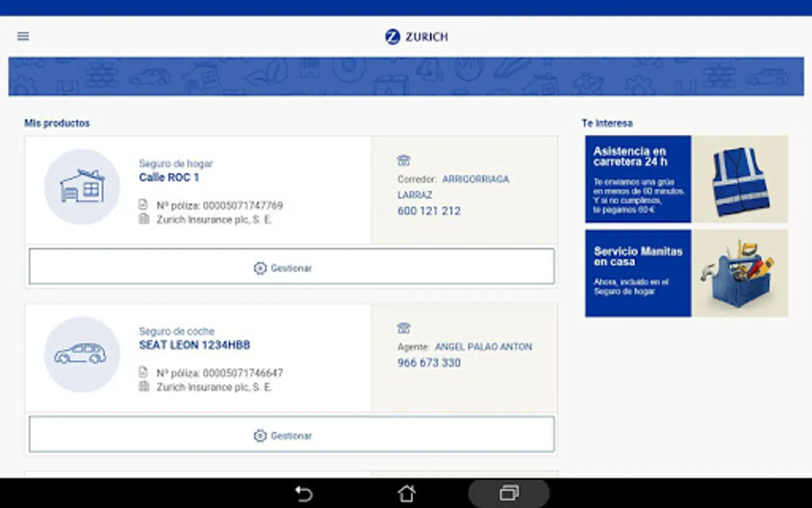
Task: Select the SEAT LEON 1234HBB title
Action: (195, 345)
